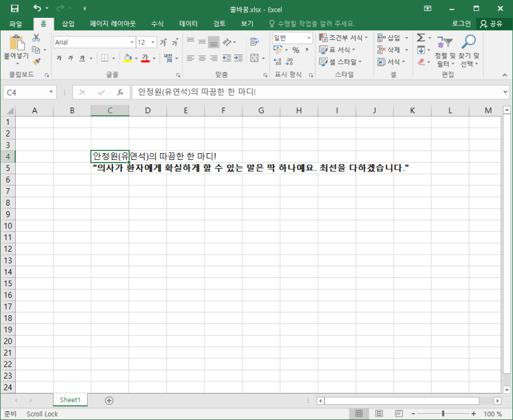Apply red font color

(145, 58)
